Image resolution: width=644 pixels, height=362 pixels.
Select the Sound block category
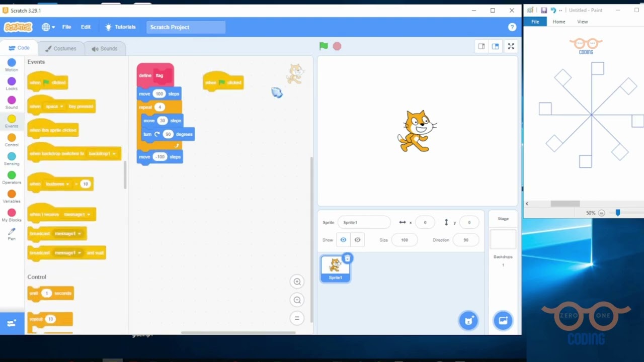point(12,102)
